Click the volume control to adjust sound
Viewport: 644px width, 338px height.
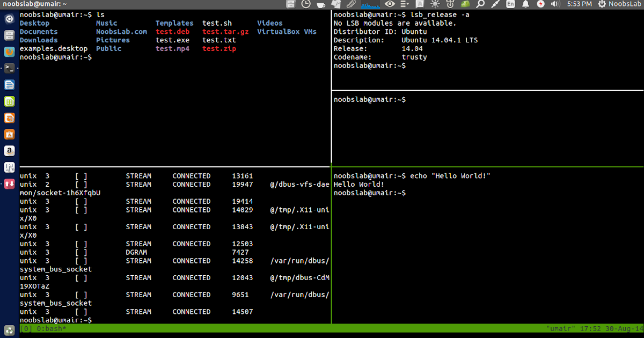pos(554,4)
